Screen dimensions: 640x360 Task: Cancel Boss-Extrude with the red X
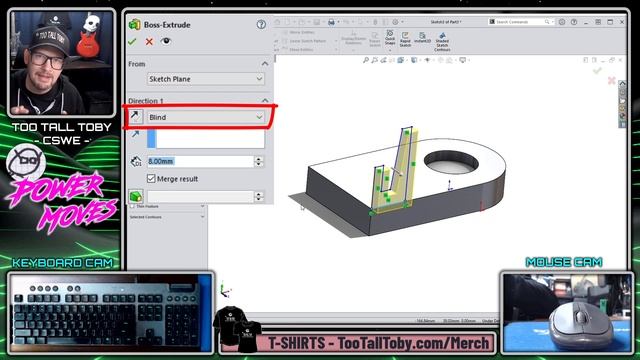coord(149,42)
